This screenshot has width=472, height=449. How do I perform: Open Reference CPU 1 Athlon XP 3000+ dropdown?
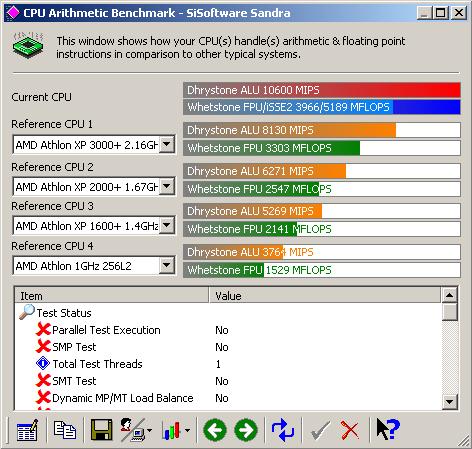tap(167, 145)
